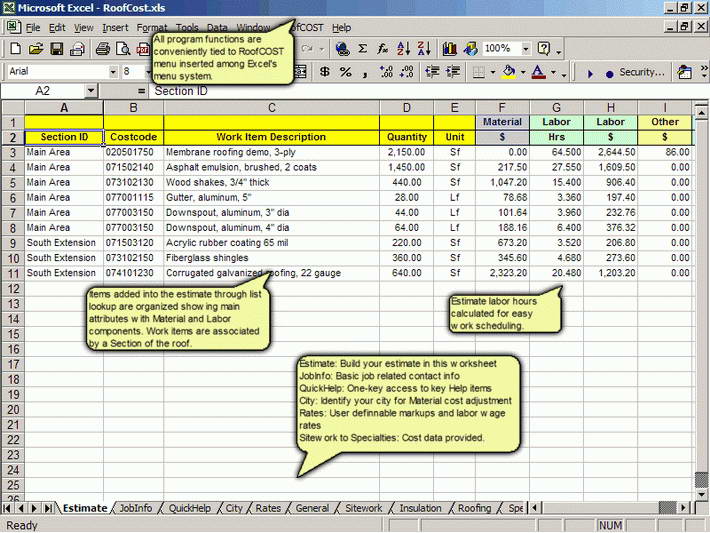Open the Zoom dropdown showing 100%

point(526,48)
